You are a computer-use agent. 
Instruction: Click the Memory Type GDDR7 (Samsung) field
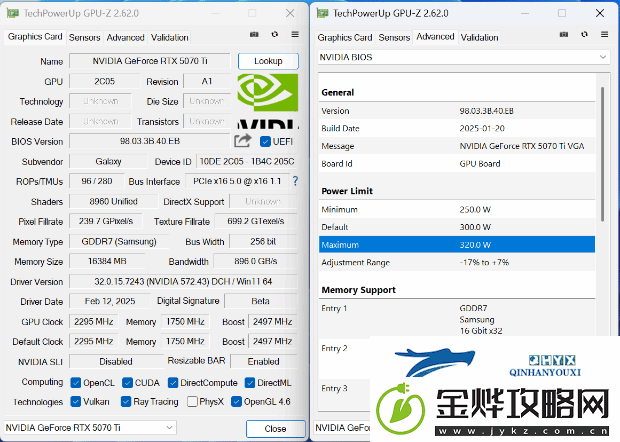(119, 242)
